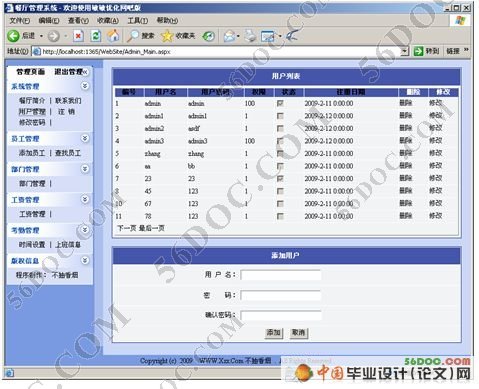479x389 pixels.
Task: Open 用户管理 in sidebar
Action: pyautogui.click(x=32, y=112)
